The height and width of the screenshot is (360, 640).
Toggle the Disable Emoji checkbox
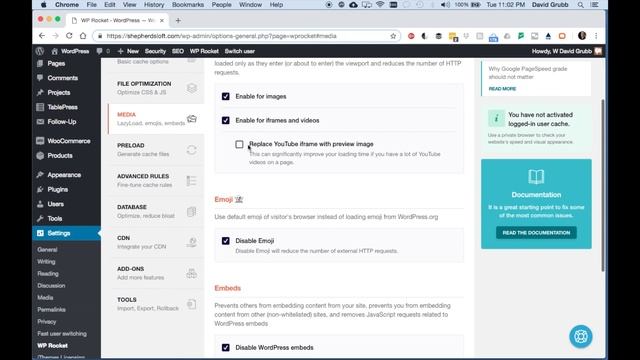[226, 241]
